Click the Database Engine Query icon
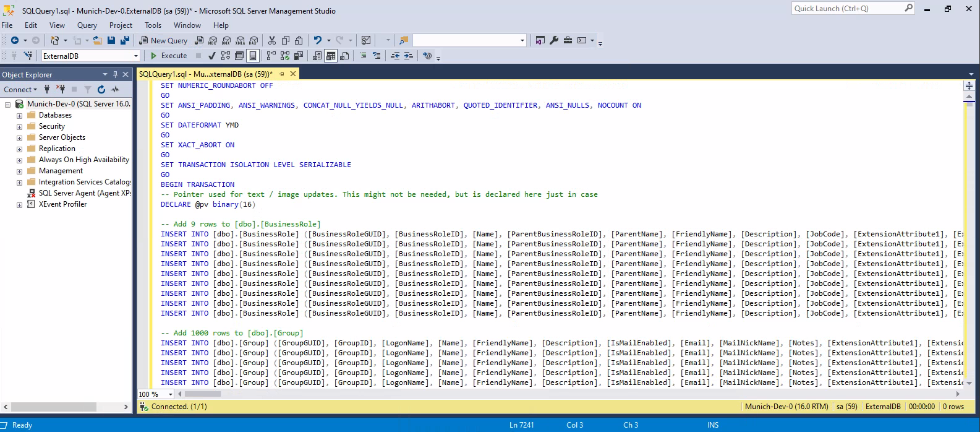The height and width of the screenshot is (432, 980). click(199, 40)
